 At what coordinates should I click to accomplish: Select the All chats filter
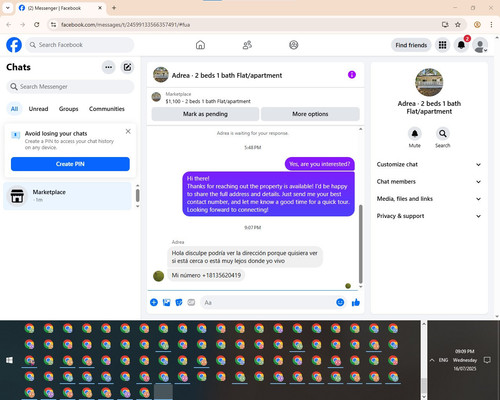tap(14, 109)
